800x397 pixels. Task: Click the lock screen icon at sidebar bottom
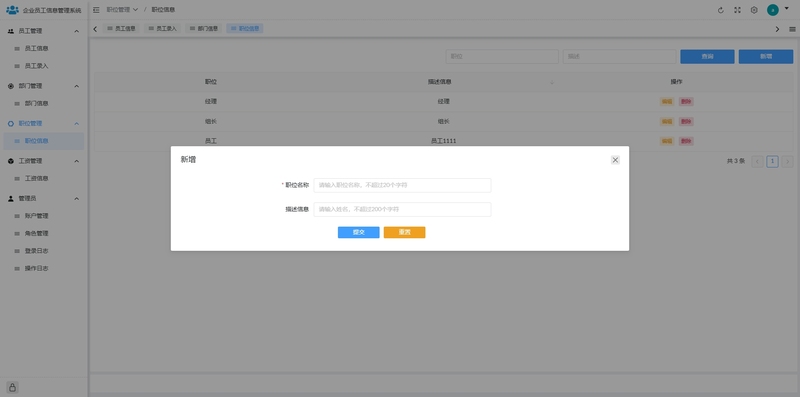pyautogui.click(x=12, y=387)
